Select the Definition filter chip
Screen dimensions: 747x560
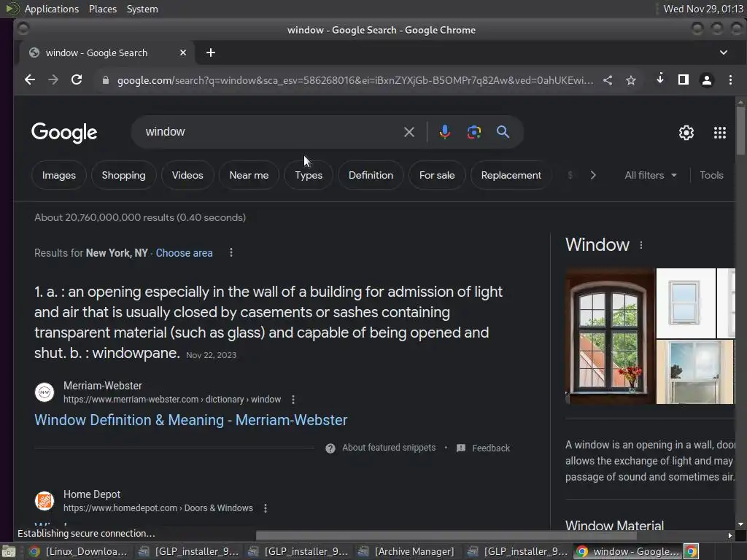click(371, 175)
